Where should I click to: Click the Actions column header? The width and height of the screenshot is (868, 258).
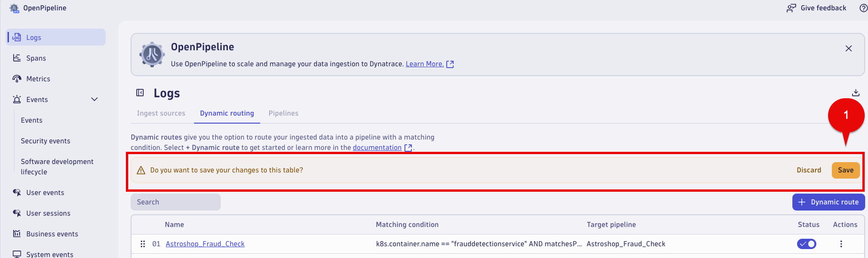point(845,225)
